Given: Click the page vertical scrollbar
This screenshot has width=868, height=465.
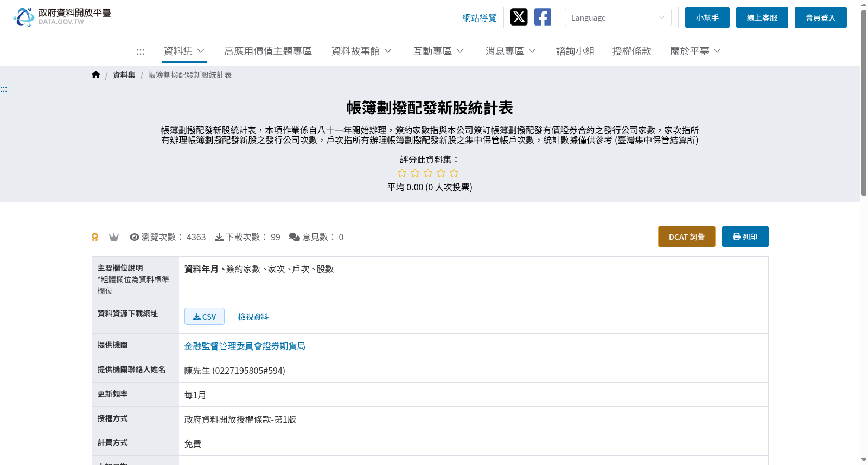Looking at the screenshot, I should pyautogui.click(x=864, y=103).
